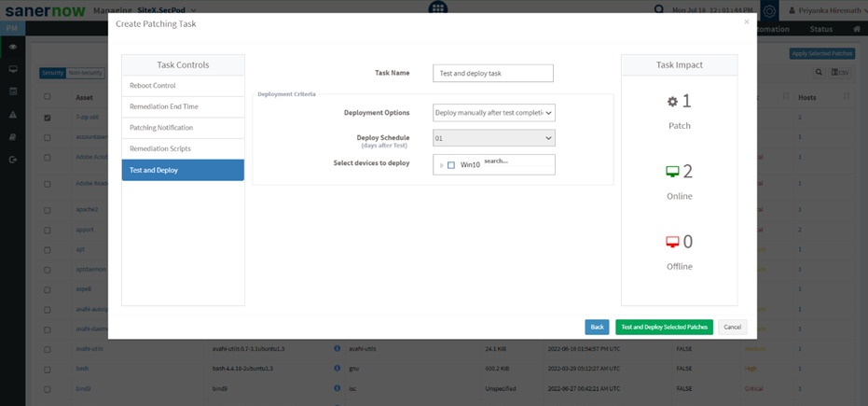Click the Hosts column sort icon

(846, 97)
